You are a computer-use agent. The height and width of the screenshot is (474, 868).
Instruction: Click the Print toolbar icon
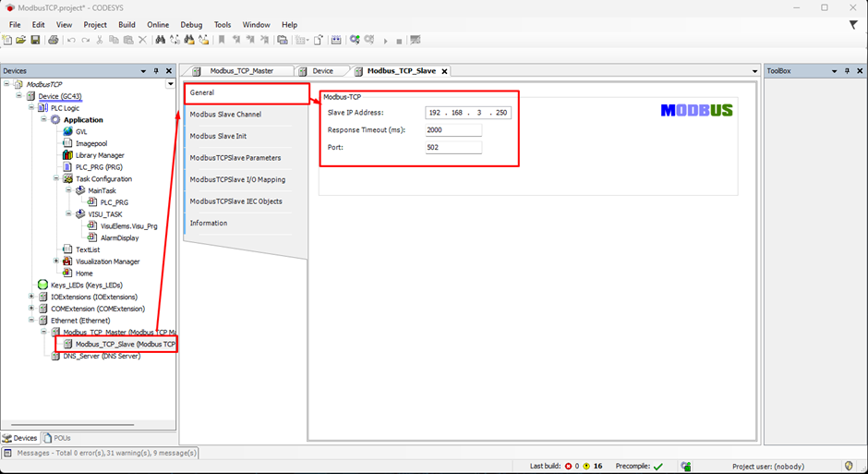[54, 40]
